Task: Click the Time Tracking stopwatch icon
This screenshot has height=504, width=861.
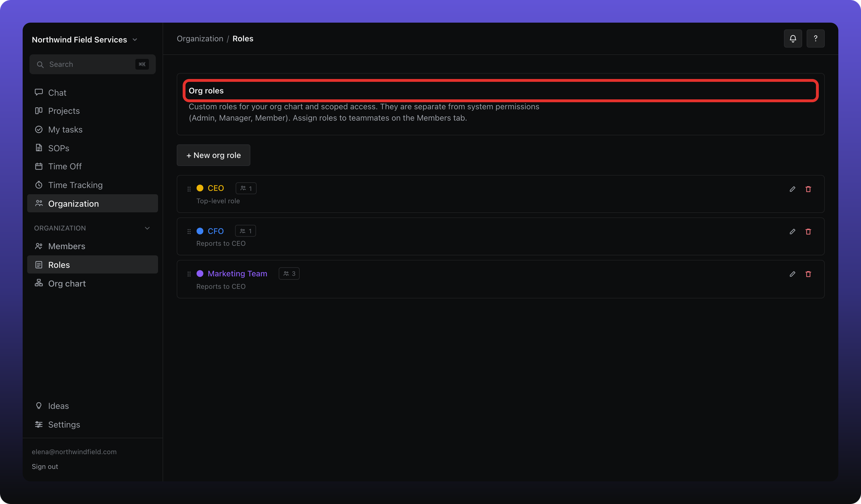Action: tap(39, 185)
